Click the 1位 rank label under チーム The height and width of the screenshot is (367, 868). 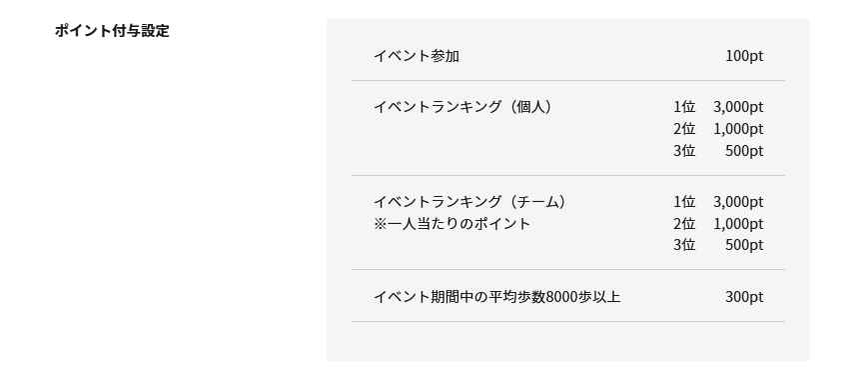684,201
